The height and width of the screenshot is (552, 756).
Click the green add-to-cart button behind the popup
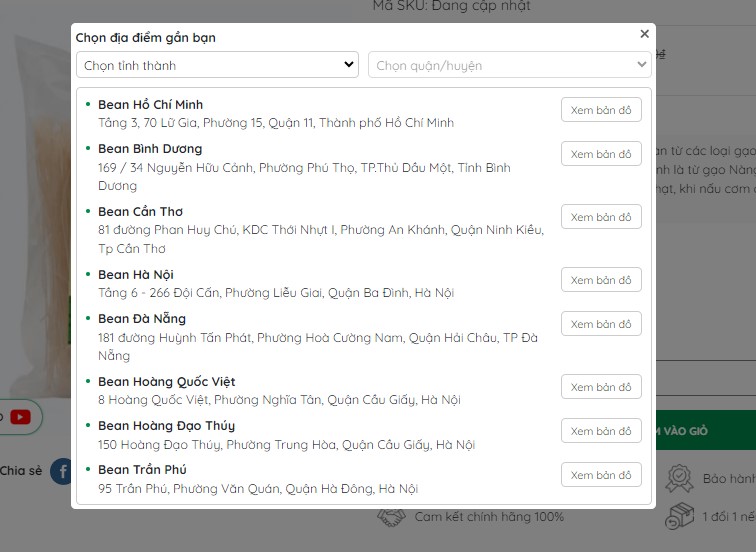point(706,430)
